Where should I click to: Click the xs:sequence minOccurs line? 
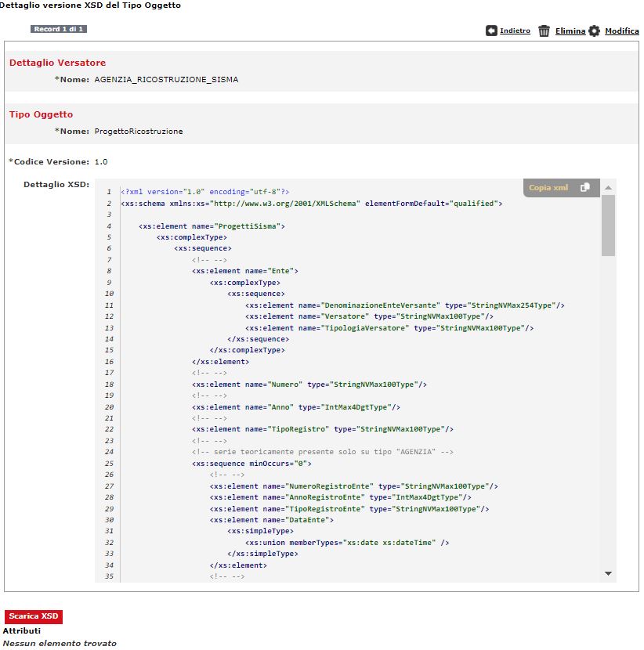(x=251, y=464)
